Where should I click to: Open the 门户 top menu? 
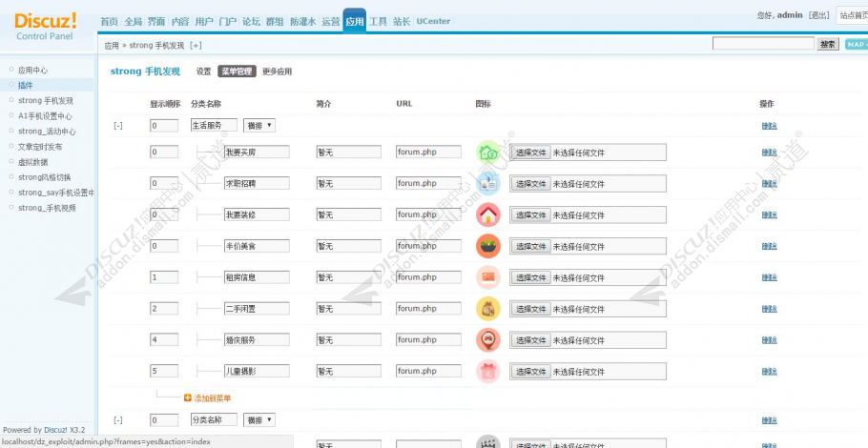coord(228,22)
